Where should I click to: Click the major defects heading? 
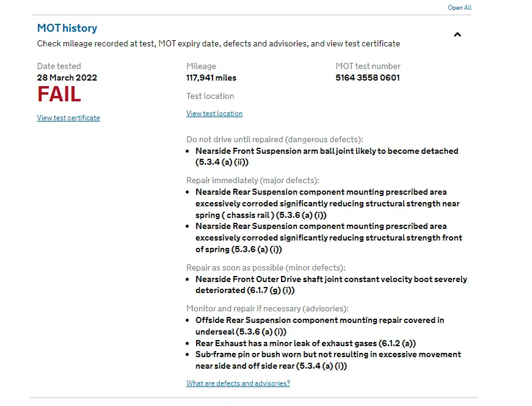253,180
